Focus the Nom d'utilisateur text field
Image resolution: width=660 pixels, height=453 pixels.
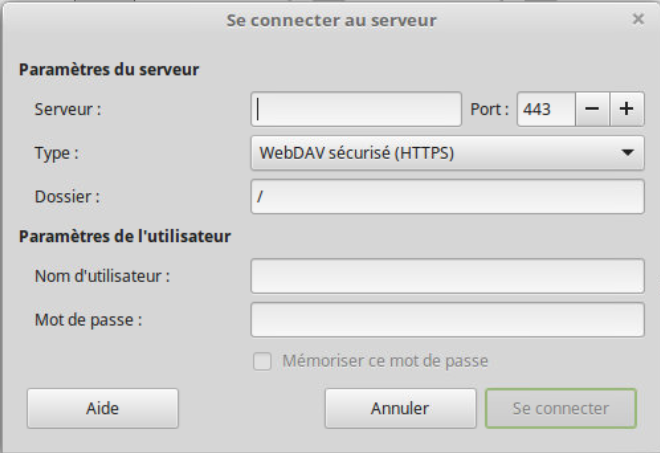[447, 276]
